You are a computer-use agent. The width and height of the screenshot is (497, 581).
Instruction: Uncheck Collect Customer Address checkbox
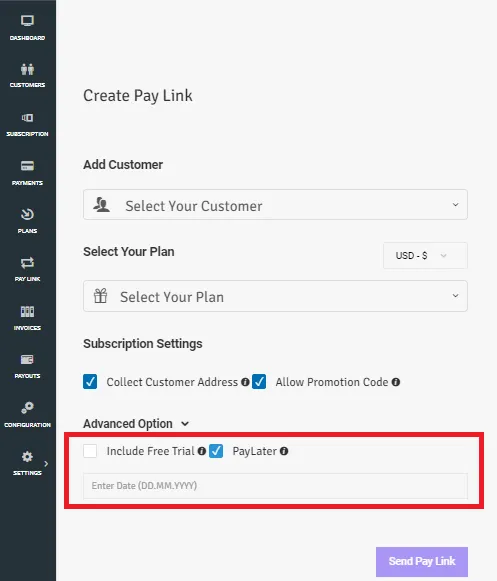(x=90, y=382)
